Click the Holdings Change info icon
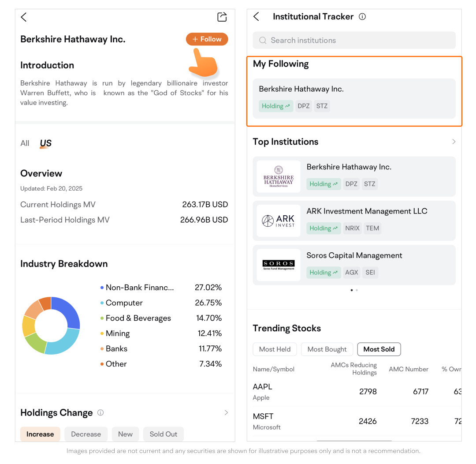This screenshot has height=464, width=476. (100, 413)
